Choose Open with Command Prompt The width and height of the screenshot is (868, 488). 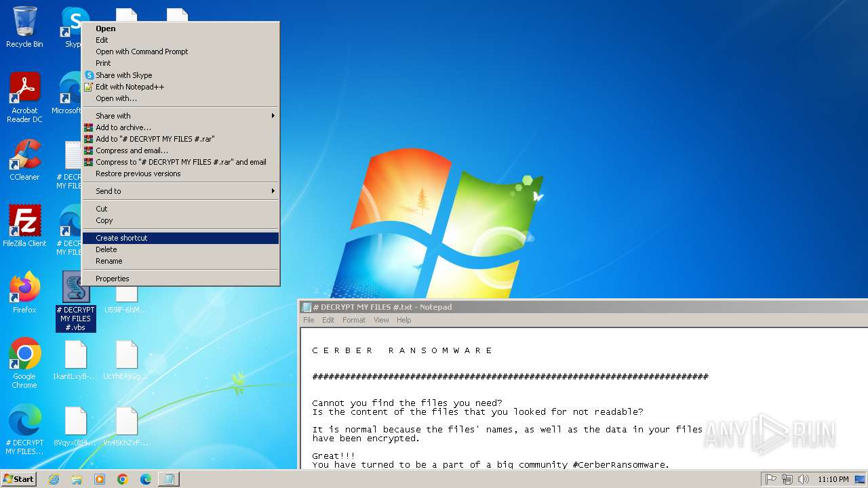(180, 52)
